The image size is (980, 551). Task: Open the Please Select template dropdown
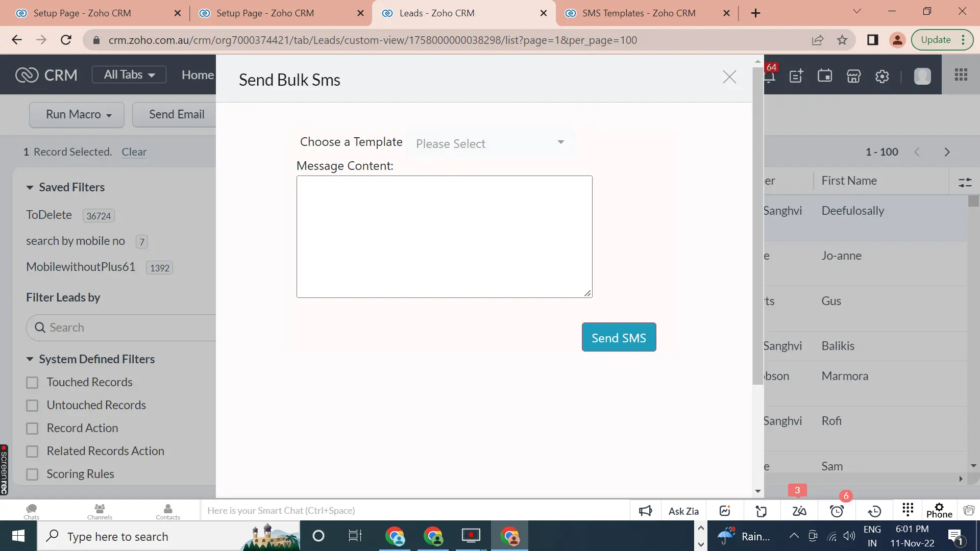(490, 143)
